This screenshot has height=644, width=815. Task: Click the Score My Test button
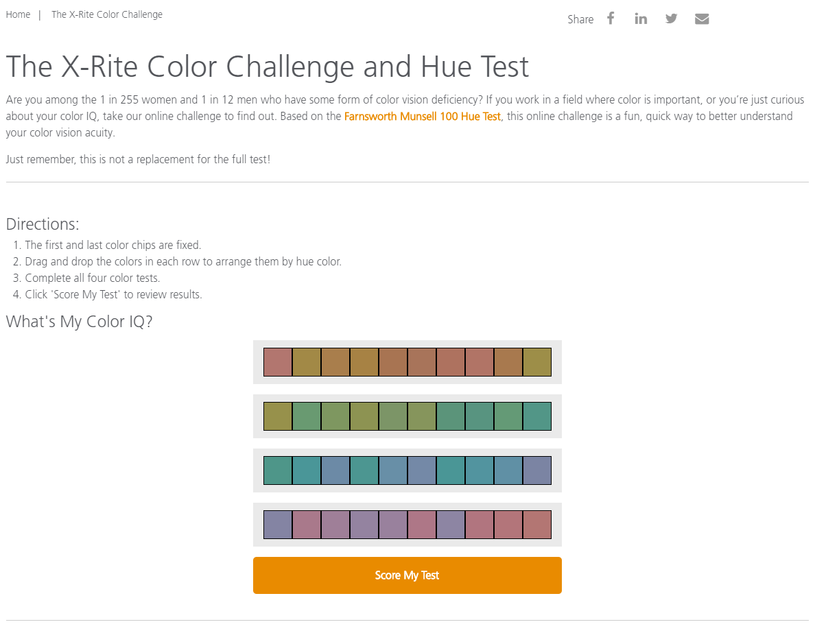(407, 575)
